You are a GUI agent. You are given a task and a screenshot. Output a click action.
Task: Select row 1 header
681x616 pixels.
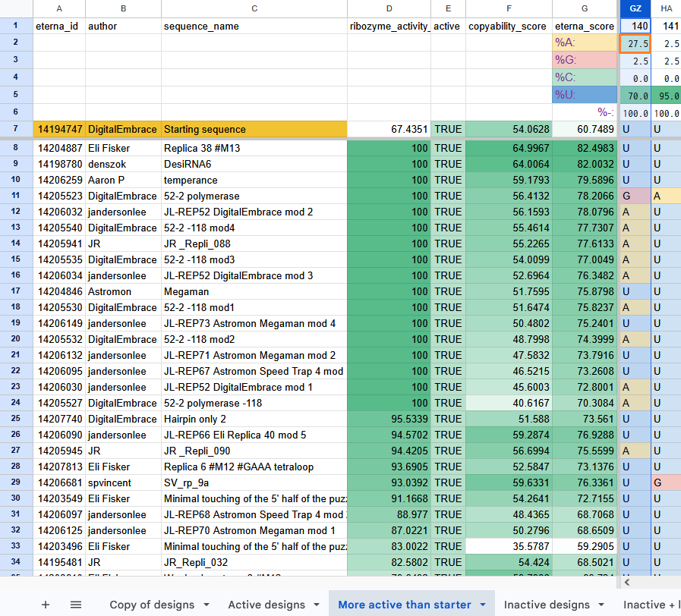click(x=16, y=26)
